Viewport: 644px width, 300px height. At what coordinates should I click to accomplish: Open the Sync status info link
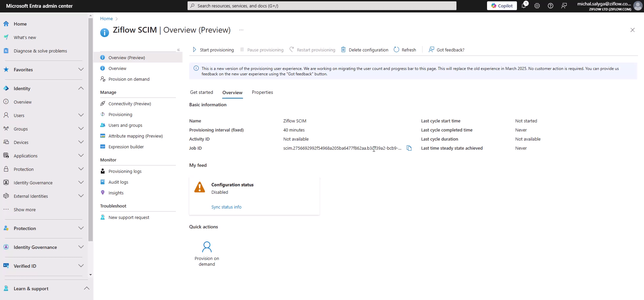tap(226, 207)
